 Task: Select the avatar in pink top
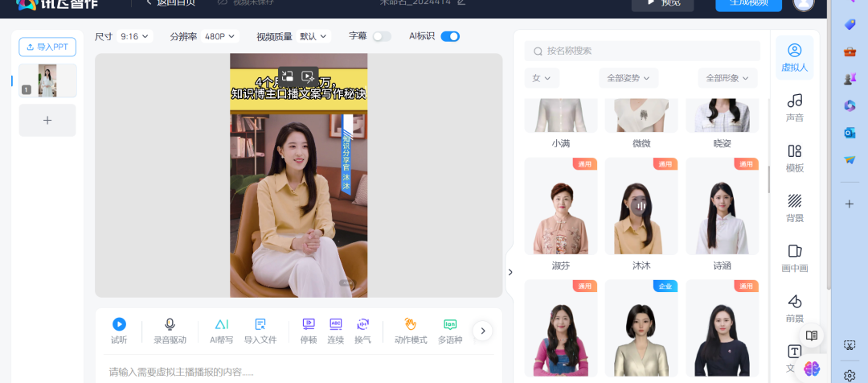(561, 328)
